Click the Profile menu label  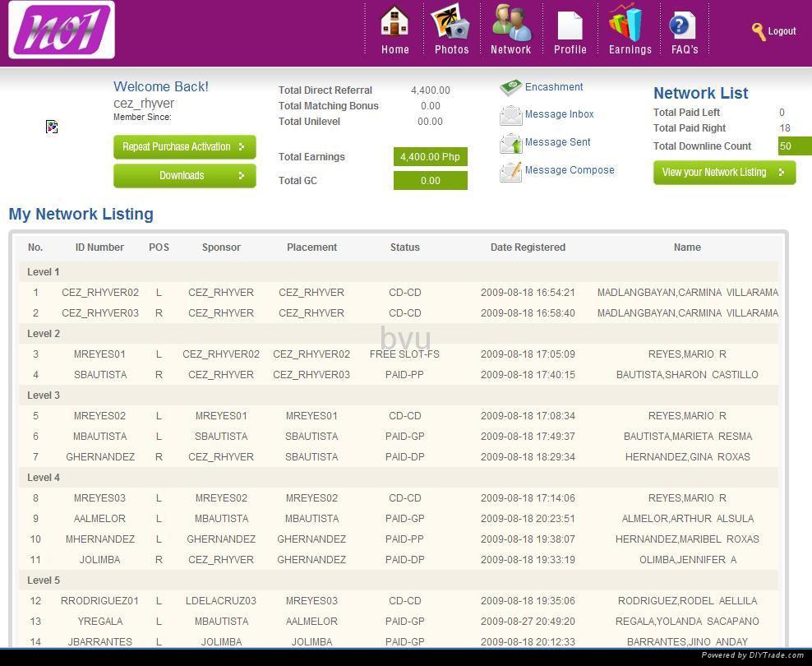[570, 49]
